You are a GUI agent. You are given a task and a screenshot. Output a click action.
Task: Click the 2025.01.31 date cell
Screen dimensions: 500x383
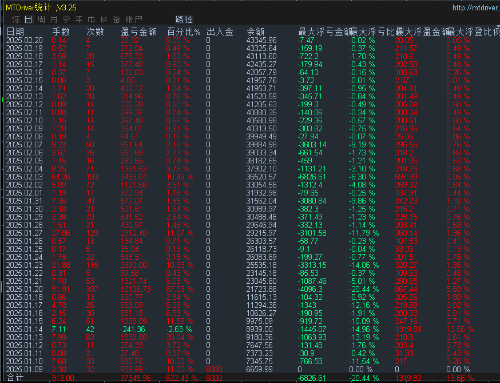tap(25, 201)
